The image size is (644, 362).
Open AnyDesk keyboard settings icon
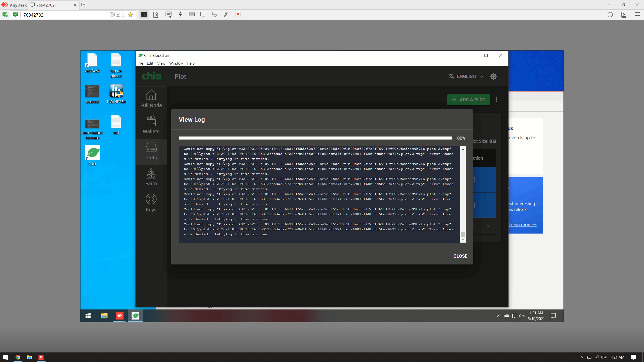(x=192, y=15)
